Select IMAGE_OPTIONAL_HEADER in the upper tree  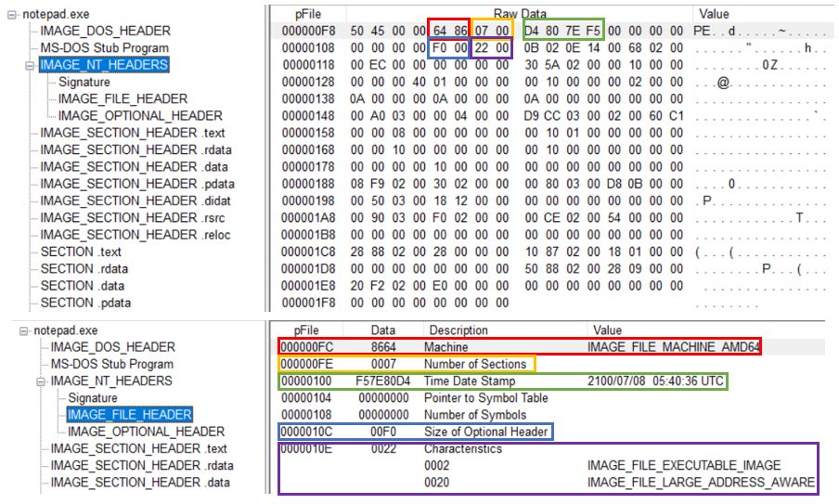click(140, 116)
